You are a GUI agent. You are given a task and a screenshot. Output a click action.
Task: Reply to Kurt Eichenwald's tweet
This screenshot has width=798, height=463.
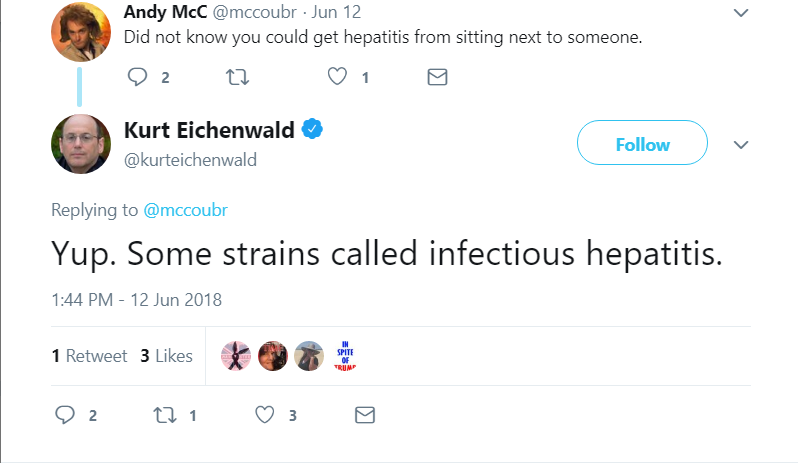point(65,415)
